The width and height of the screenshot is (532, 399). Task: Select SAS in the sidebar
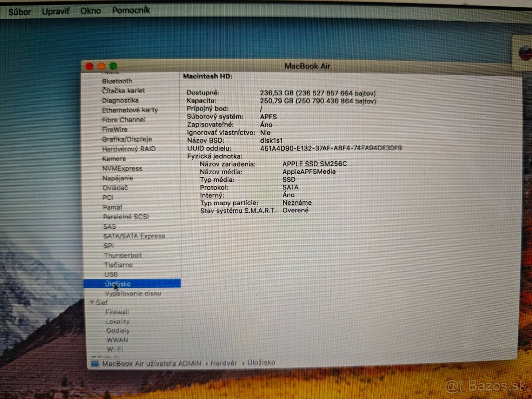coord(110,227)
